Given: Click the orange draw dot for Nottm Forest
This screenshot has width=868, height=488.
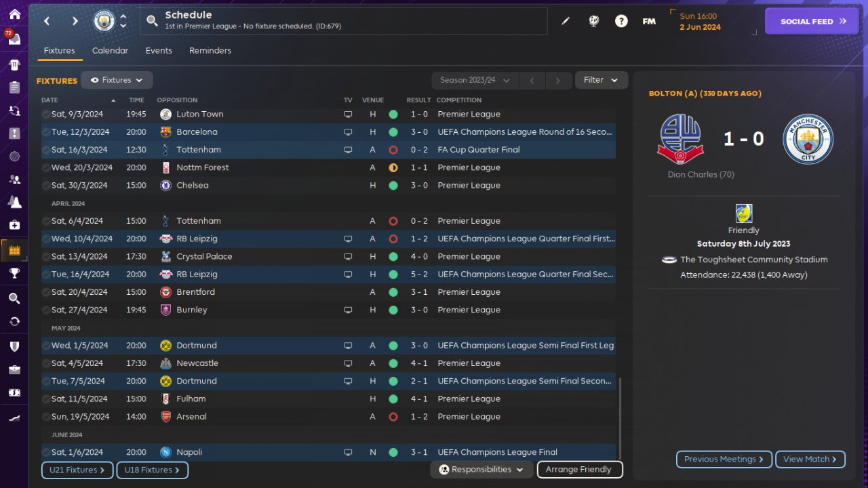Looking at the screenshot, I should point(393,167).
